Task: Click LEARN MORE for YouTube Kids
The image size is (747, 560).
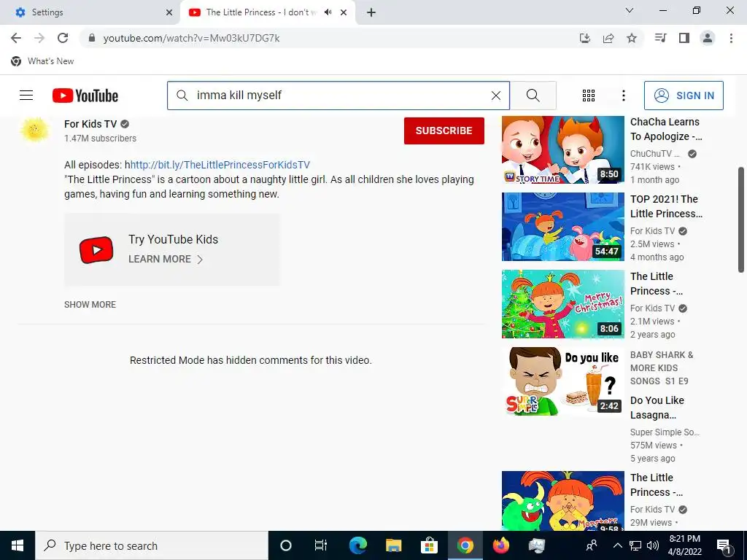Action: click(166, 259)
